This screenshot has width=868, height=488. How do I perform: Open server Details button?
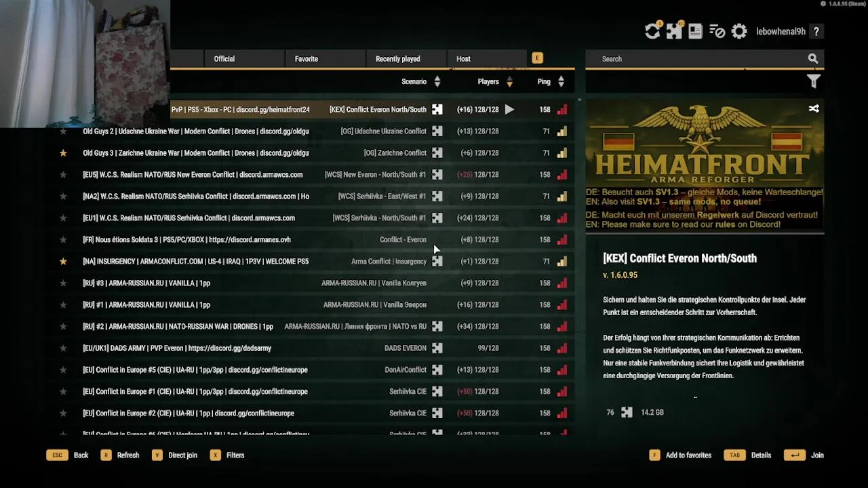click(748, 455)
